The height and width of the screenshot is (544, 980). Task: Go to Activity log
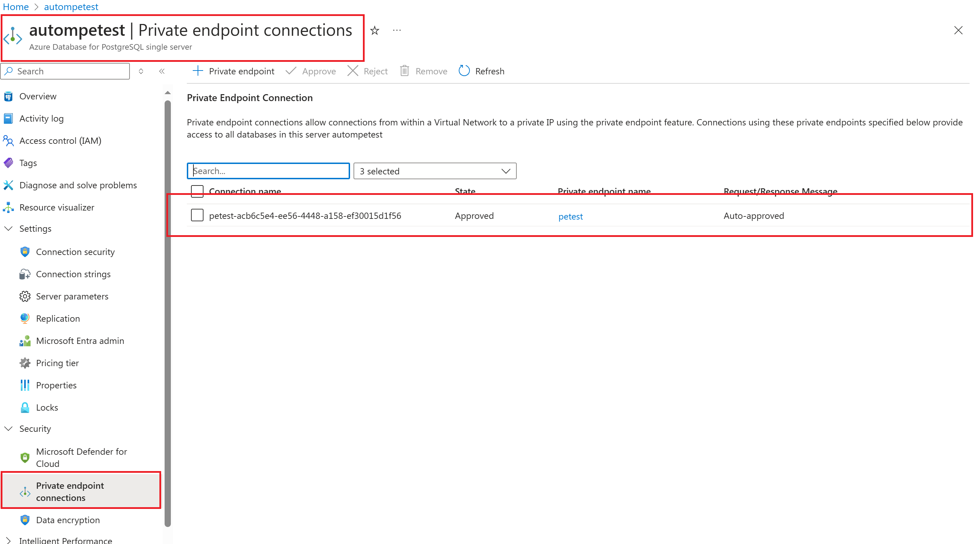pos(41,119)
